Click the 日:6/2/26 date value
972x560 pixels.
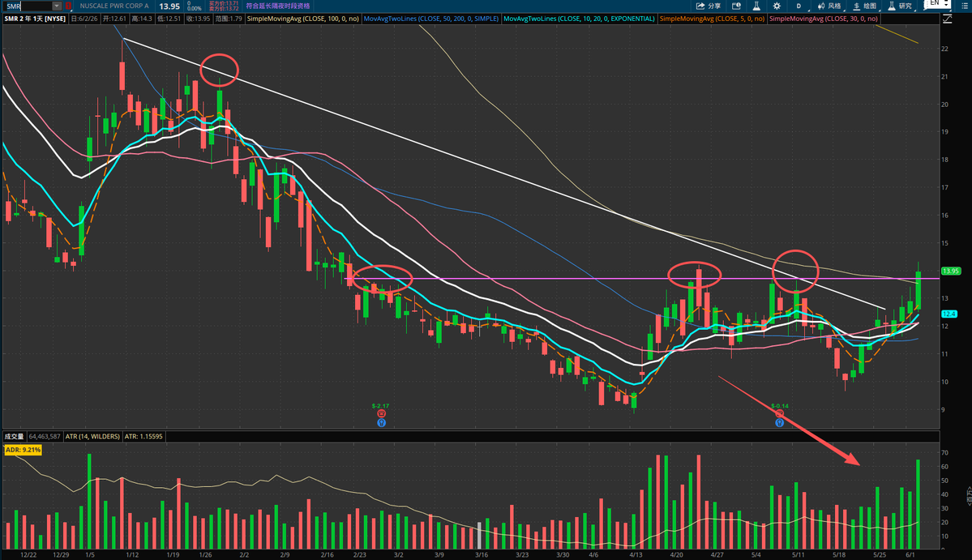(x=84, y=19)
